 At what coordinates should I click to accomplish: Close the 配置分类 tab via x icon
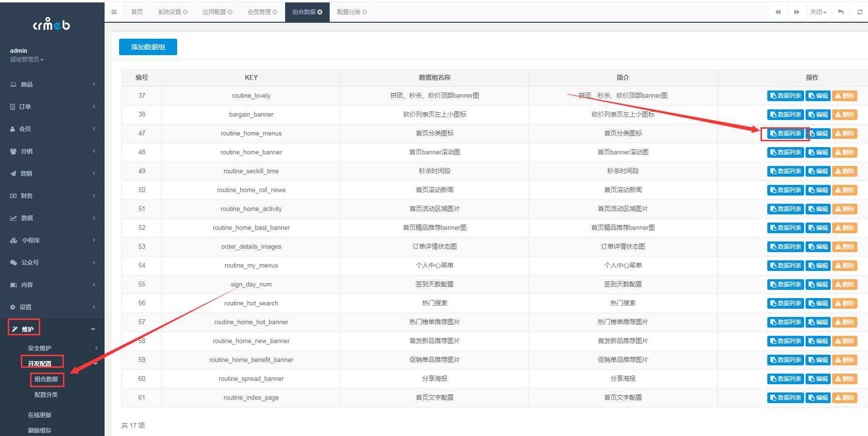click(365, 12)
